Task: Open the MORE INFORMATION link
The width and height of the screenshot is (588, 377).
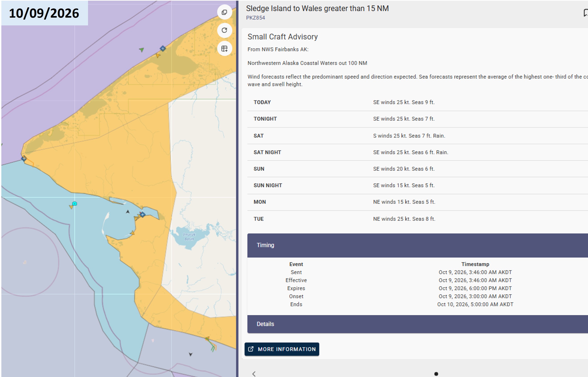Action: click(x=282, y=349)
